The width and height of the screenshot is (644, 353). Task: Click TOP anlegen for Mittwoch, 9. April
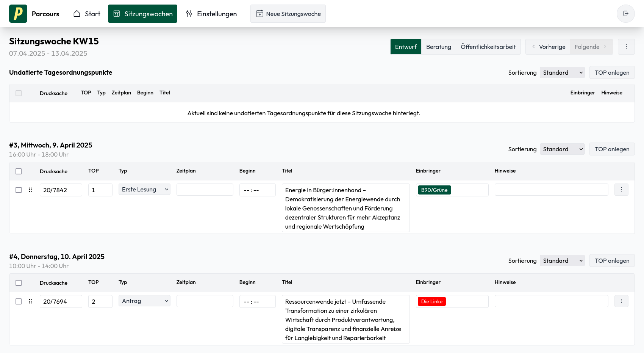[612, 149]
